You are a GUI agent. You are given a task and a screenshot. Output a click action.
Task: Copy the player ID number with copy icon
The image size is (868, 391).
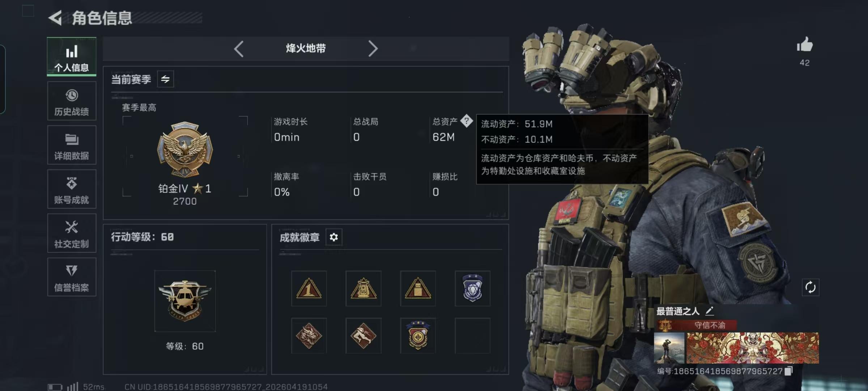[x=789, y=371]
